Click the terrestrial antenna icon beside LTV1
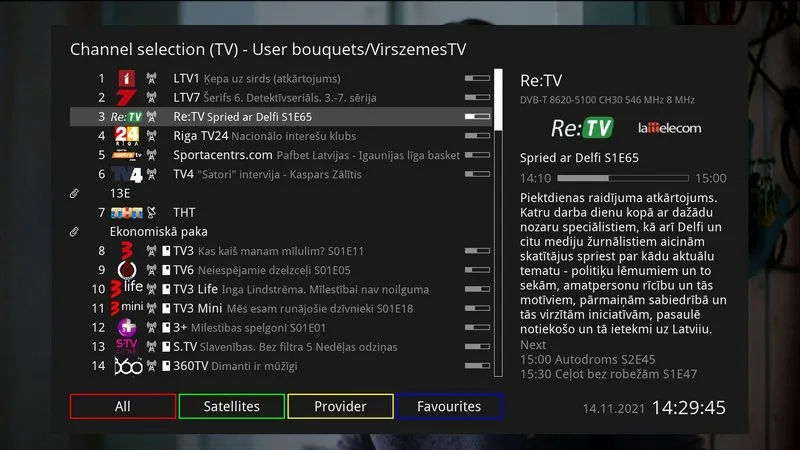Screen dimensions: 800x450 pyautogui.click(x=152, y=79)
